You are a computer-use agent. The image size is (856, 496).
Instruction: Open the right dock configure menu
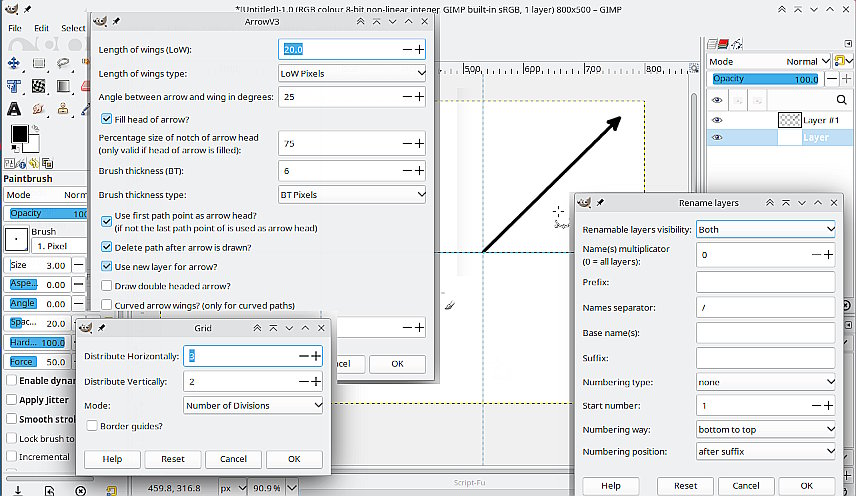coord(848,44)
